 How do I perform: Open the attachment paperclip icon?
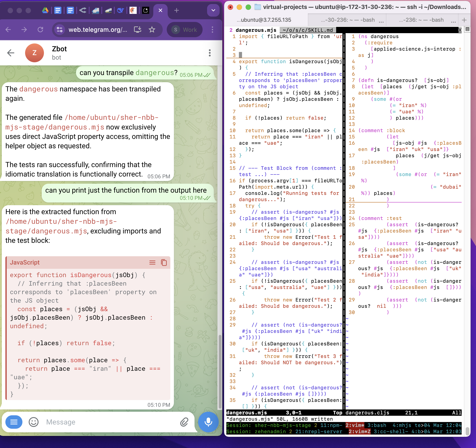click(184, 422)
